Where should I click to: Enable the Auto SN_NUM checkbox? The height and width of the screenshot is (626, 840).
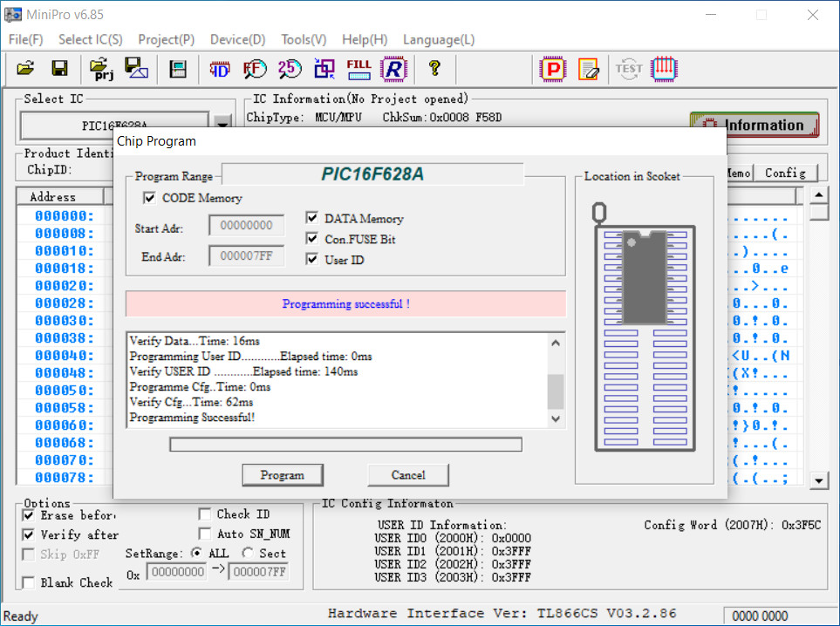pyautogui.click(x=205, y=534)
